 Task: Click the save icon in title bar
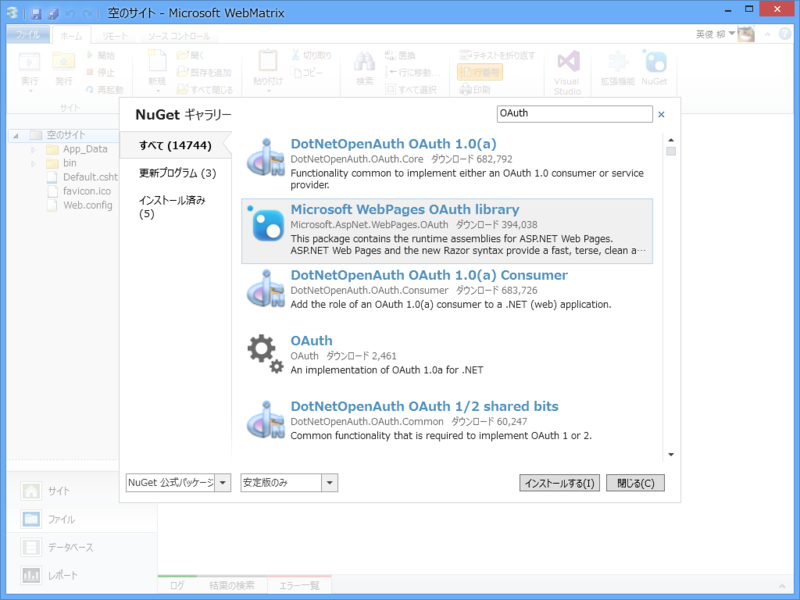pyautogui.click(x=36, y=13)
